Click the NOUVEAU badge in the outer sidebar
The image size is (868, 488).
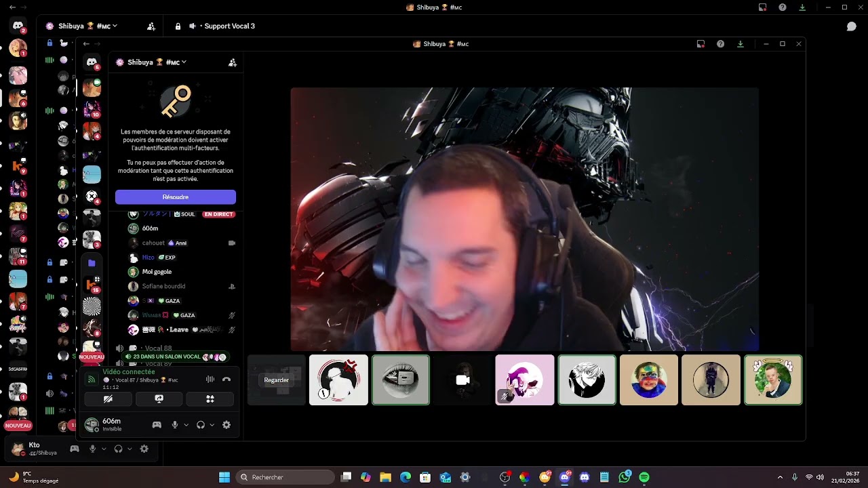coord(18,426)
